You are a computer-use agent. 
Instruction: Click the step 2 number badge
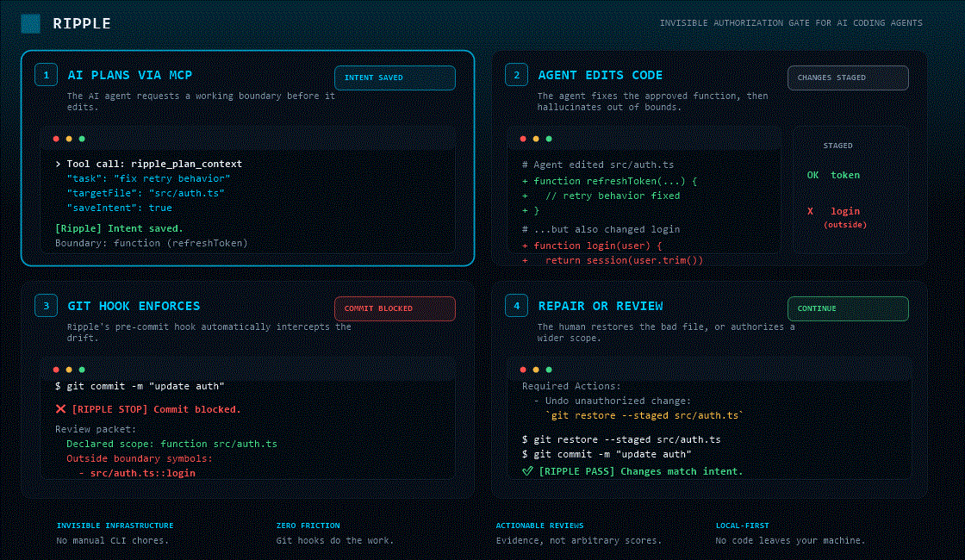pyautogui.click(x=516, y=75)
